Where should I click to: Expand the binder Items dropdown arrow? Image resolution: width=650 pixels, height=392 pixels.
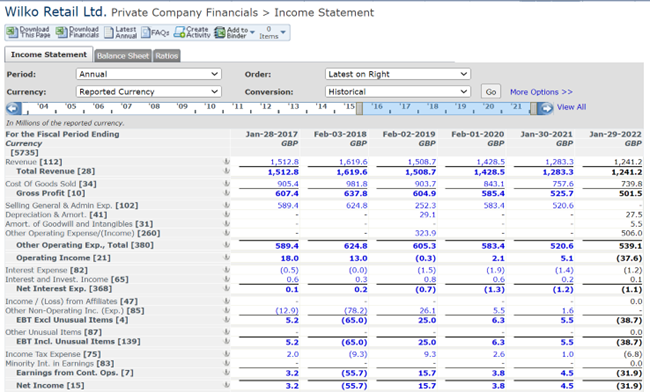point(283,32)
